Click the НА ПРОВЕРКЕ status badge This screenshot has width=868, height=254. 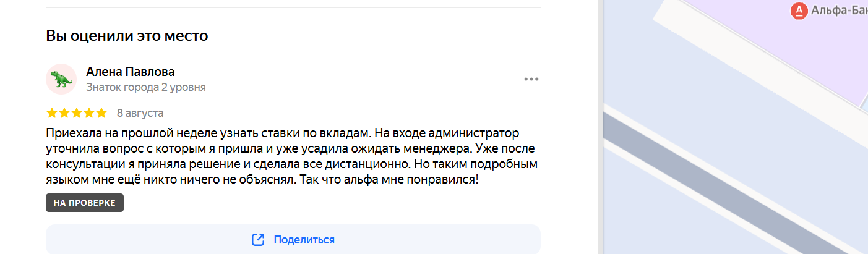click(x=85, y=203)
